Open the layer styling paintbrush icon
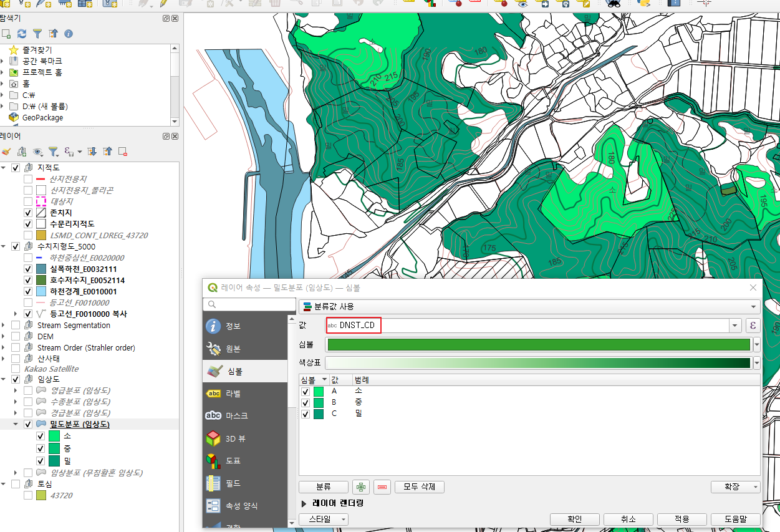This screenshot has width=780, height=532. tap(6, 151)
